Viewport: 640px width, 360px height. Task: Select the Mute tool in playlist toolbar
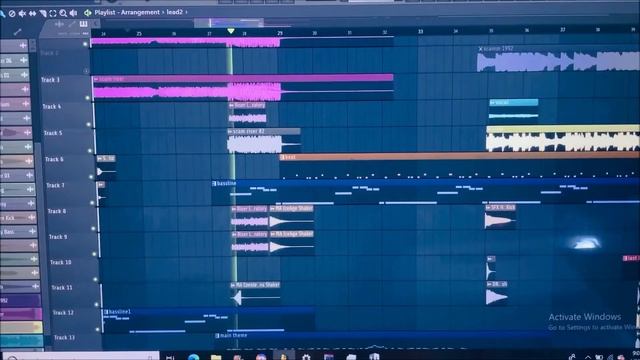click(22, 13)
